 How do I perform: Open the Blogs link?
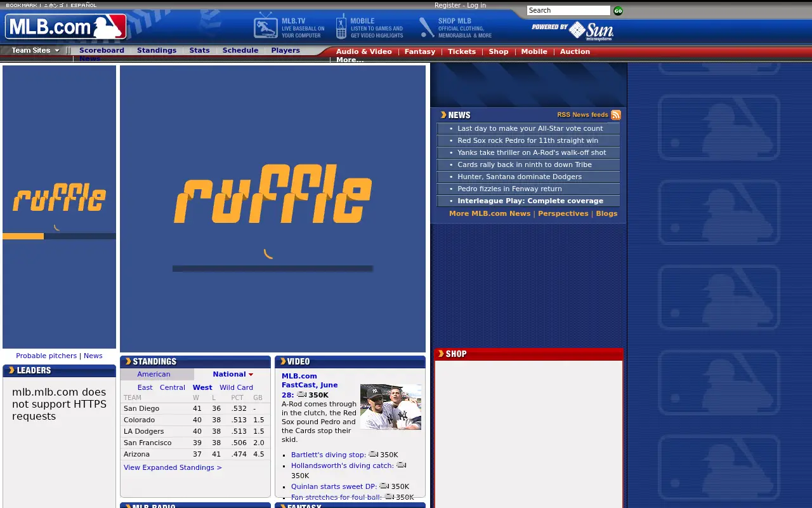point(606,213)
